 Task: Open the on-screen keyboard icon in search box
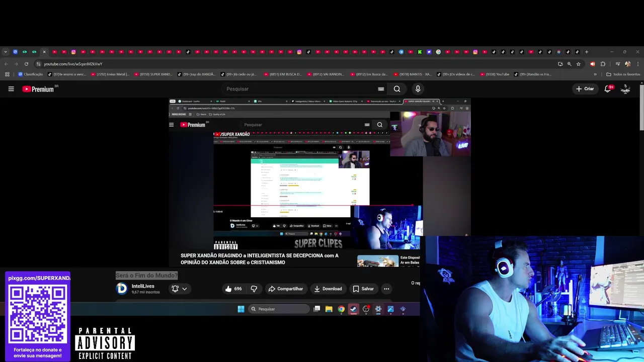pos(381,89)
